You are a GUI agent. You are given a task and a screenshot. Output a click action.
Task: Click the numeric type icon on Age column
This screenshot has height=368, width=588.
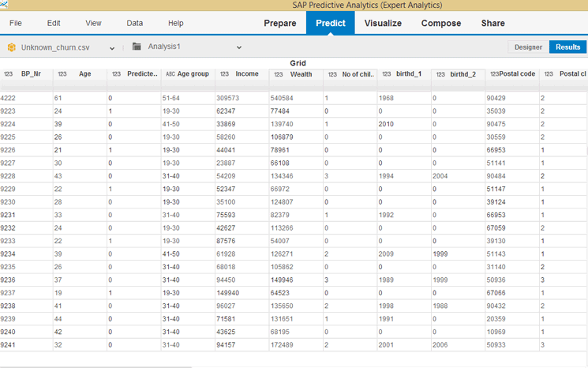[x=62, y=74]
